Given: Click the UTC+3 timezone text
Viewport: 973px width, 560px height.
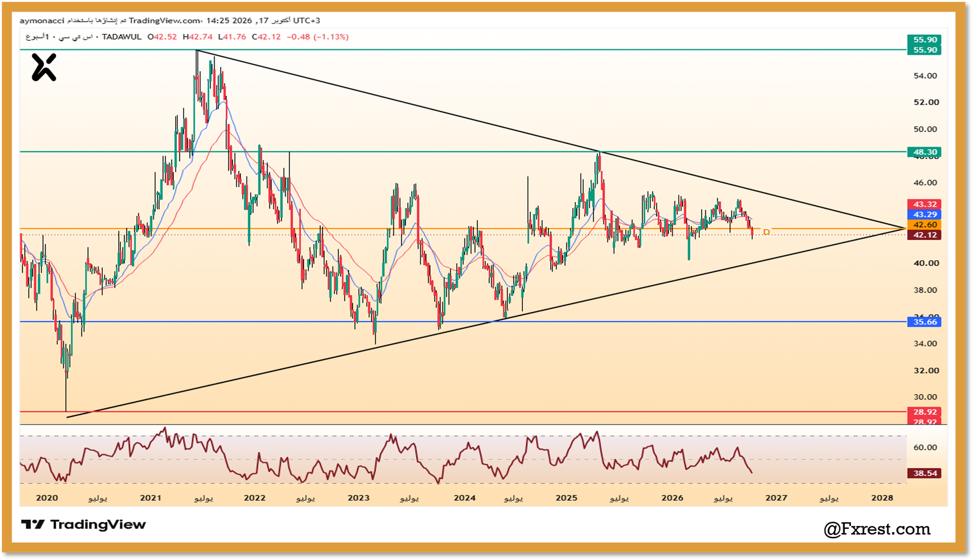Looking at the screenshot, I should pyautogui.click(x=306, y=21).
